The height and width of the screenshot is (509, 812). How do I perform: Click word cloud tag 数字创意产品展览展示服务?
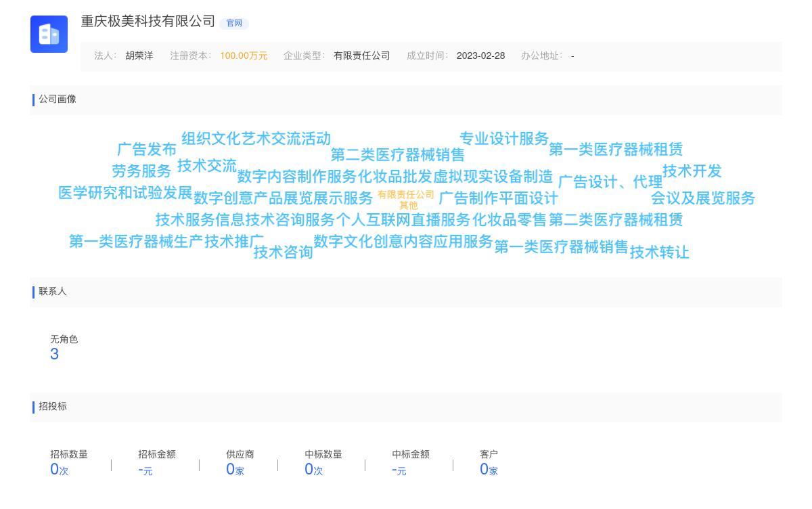pos(284,198)
